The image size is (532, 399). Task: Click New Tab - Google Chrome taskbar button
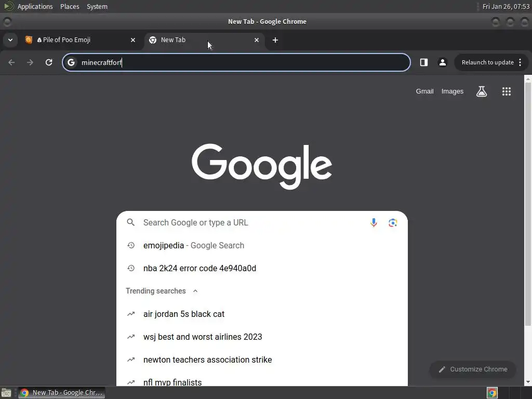pyautogui.click(x=62, y=393)
